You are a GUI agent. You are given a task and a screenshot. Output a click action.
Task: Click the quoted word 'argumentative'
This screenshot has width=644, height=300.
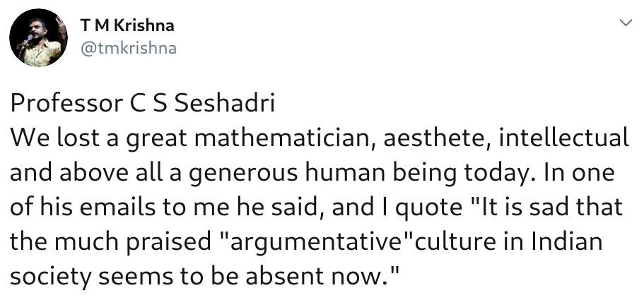point(315,242)
